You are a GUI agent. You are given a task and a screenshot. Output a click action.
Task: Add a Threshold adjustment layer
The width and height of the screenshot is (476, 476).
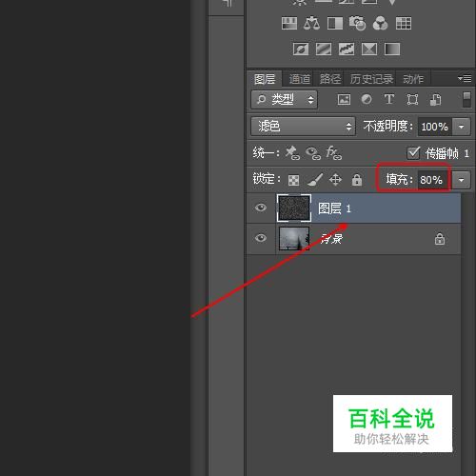pyautogui.click(x=347, y=50)
